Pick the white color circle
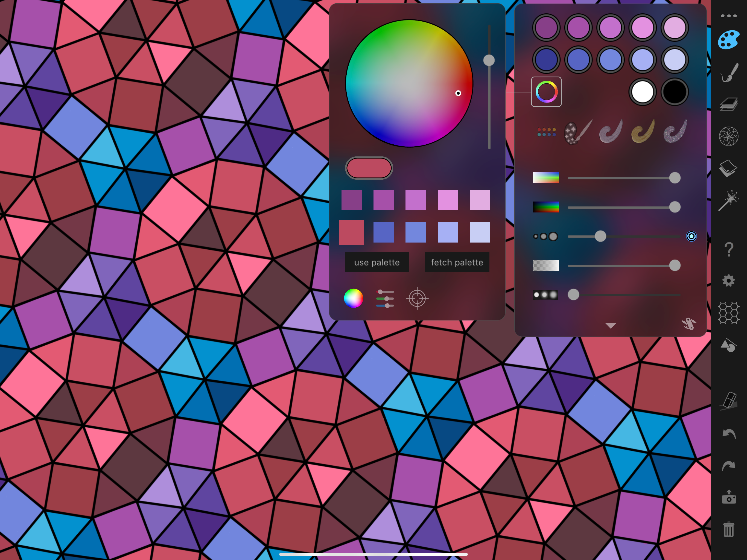The image size is (747, 560). [x=642, y=92]
